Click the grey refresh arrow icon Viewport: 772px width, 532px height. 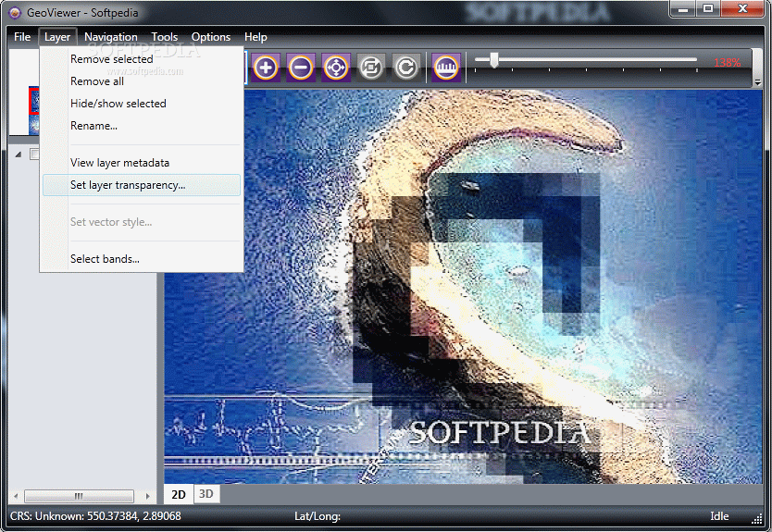(x=406, y=67)
